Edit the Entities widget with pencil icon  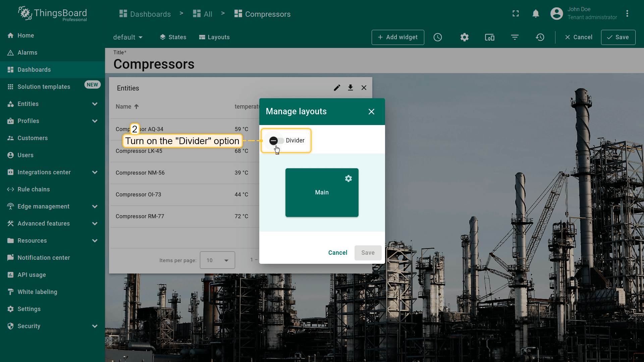(337, 88)
